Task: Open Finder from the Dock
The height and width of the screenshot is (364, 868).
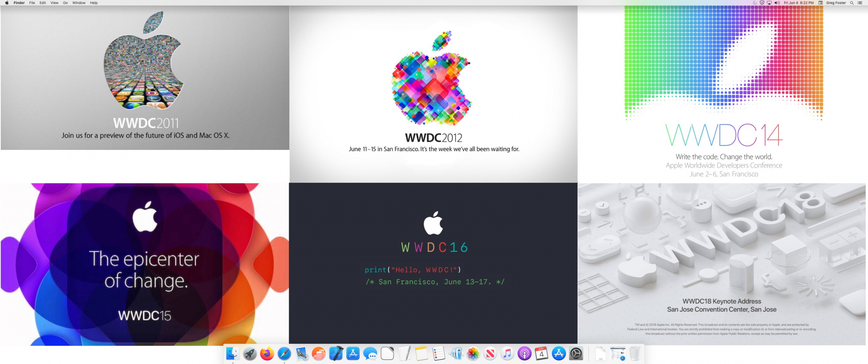Action: (x=233, y=354)
